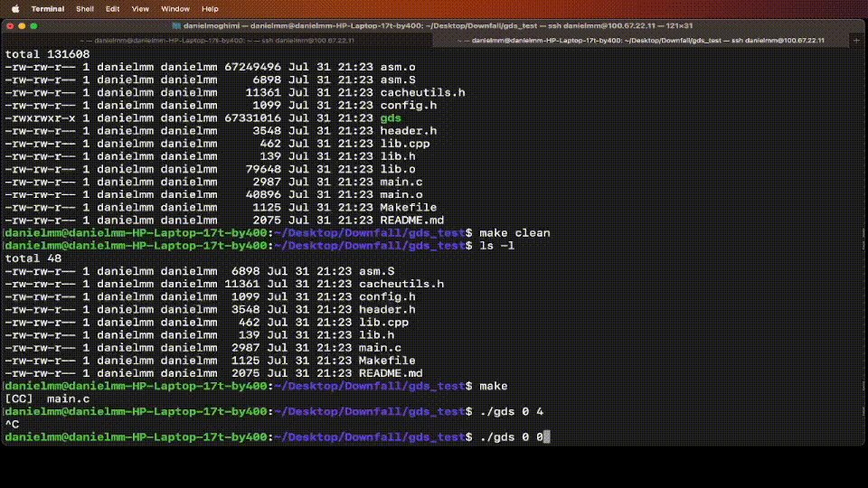
Task: Open the Edit menu
Action: 112,9
